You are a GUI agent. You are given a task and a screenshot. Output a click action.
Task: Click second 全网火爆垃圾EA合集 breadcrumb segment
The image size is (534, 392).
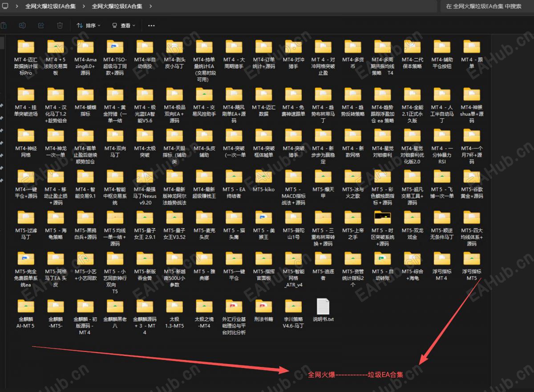(117, 7)
